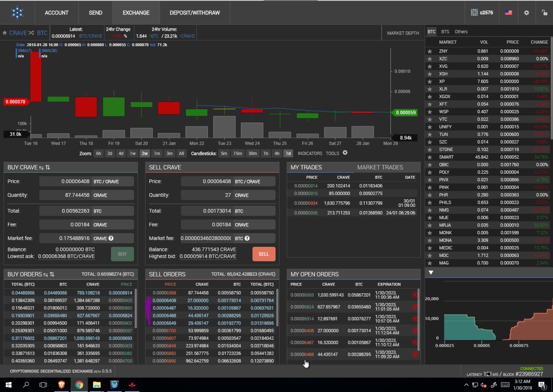Click Buy Orders panel scrollbar
The height and width of the screenshot is (392, 553).
tap(136, 309)
